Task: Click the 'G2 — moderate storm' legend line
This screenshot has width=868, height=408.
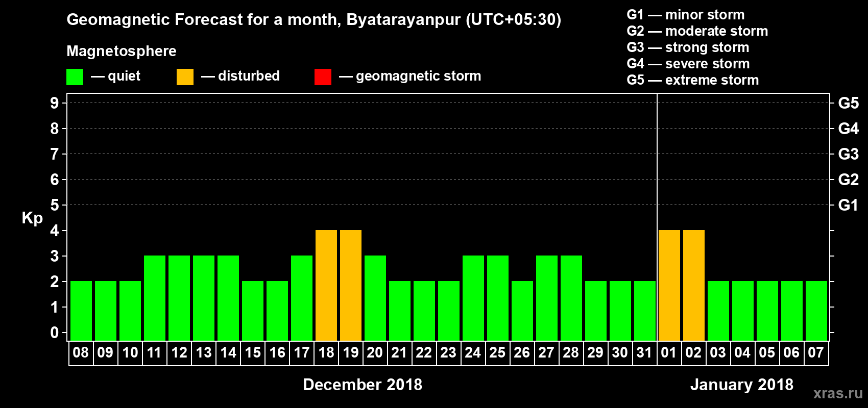Action: pos(697,31)
